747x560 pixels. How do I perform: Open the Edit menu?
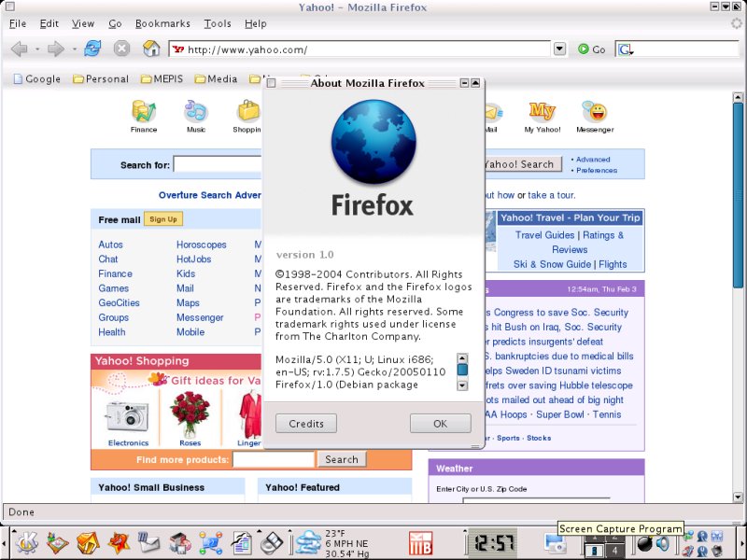(x=49, y=23)
